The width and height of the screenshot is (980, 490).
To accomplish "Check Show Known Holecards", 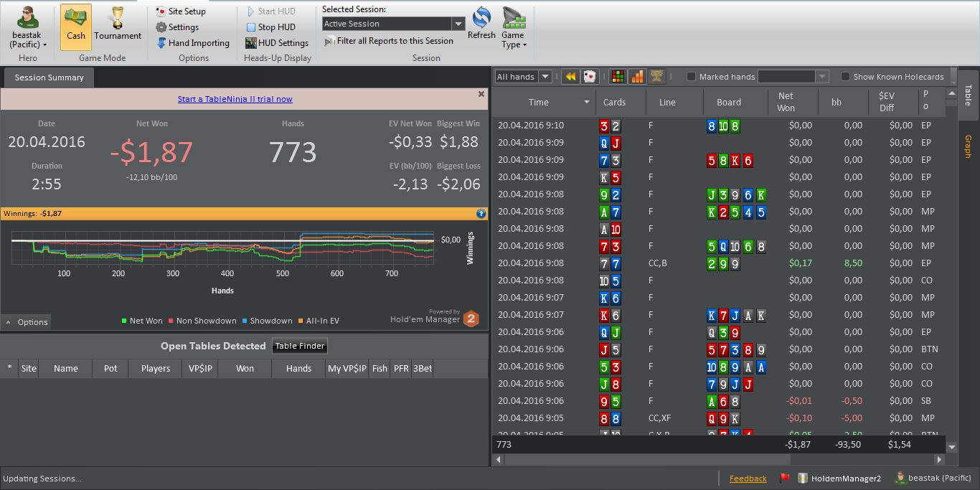I will click(x=845, y=77).
